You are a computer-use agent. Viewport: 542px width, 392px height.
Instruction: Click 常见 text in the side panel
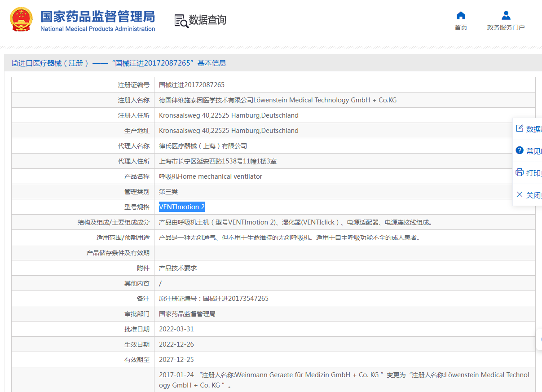534,151
